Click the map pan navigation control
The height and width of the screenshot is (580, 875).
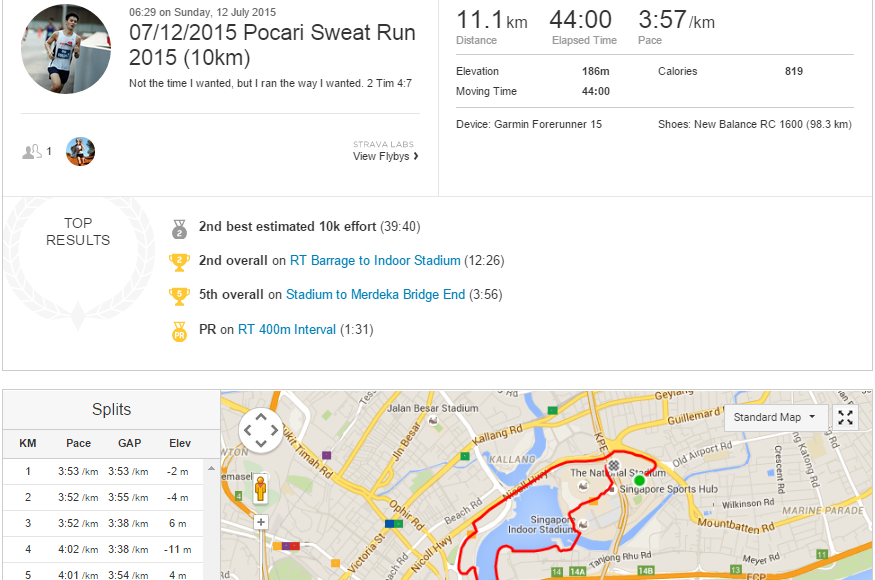click(x=261, y=430)
